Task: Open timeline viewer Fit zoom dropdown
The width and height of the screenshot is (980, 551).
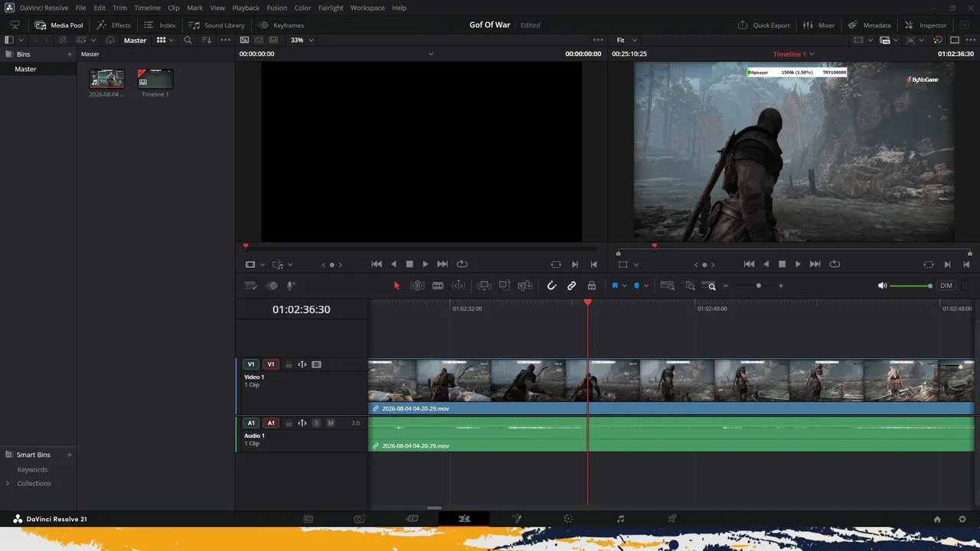Action: [x=625, y=40]
